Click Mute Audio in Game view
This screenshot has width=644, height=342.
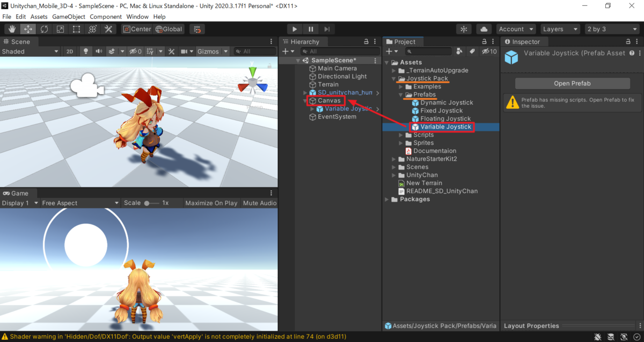260,203
